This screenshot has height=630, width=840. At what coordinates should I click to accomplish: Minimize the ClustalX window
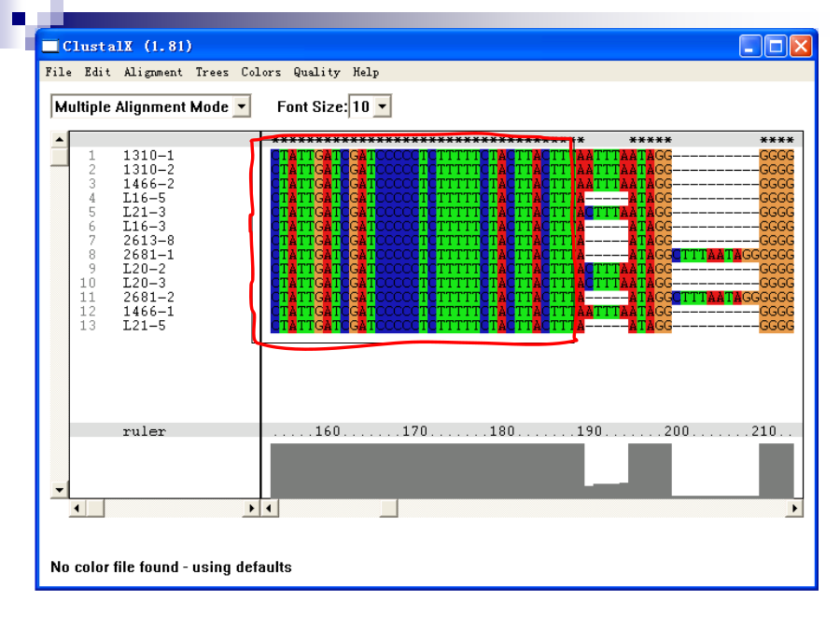[749, 46]
